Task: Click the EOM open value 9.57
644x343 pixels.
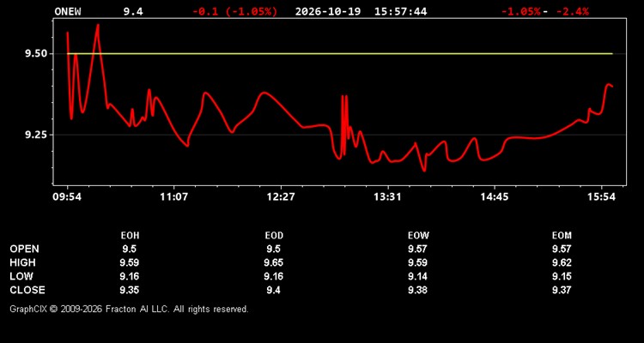Action: [x=562, y=249]
